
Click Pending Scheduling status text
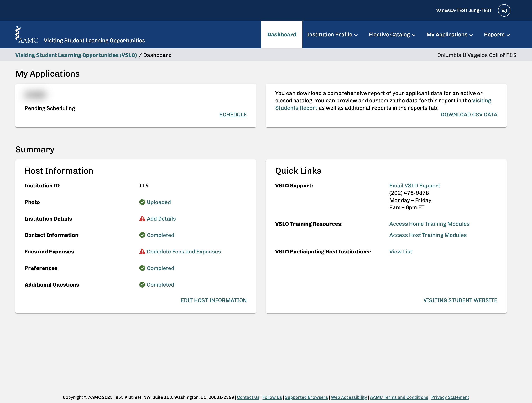50,108
